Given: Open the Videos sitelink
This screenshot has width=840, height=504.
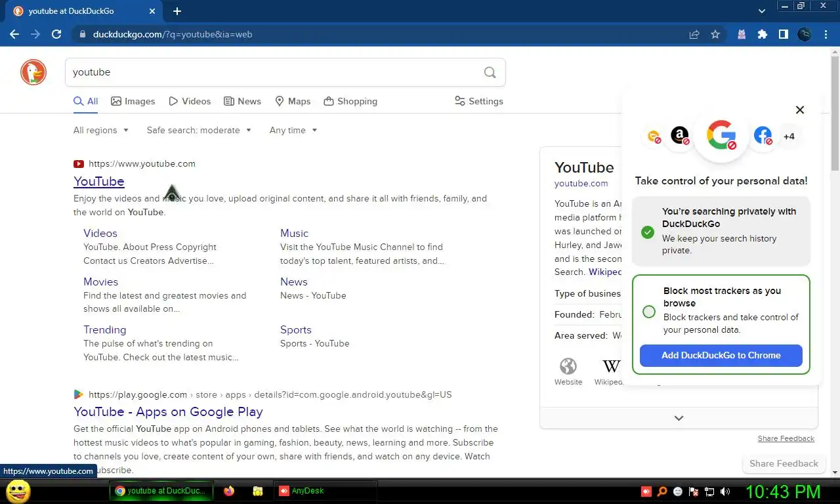Looking at the screenshot, I should [100, 233].
